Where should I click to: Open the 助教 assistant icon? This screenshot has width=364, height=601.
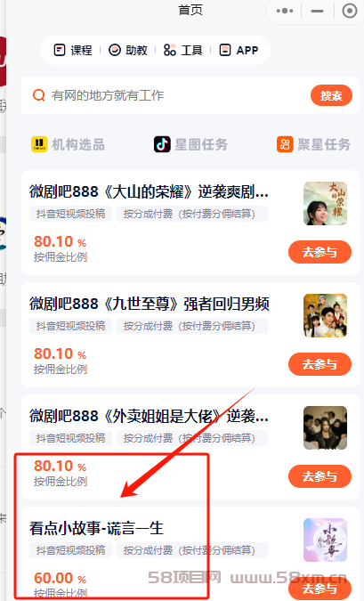point(115,50)
